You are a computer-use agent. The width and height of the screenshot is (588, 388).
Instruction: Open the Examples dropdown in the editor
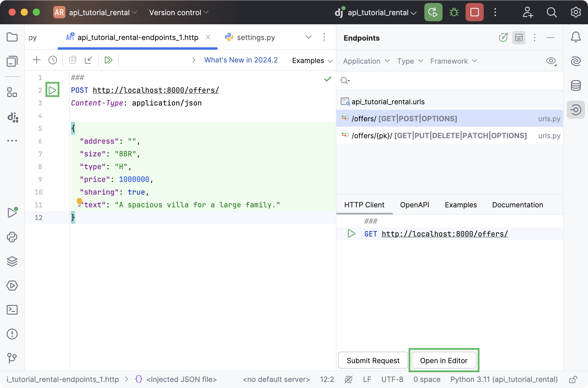(312, 60)
